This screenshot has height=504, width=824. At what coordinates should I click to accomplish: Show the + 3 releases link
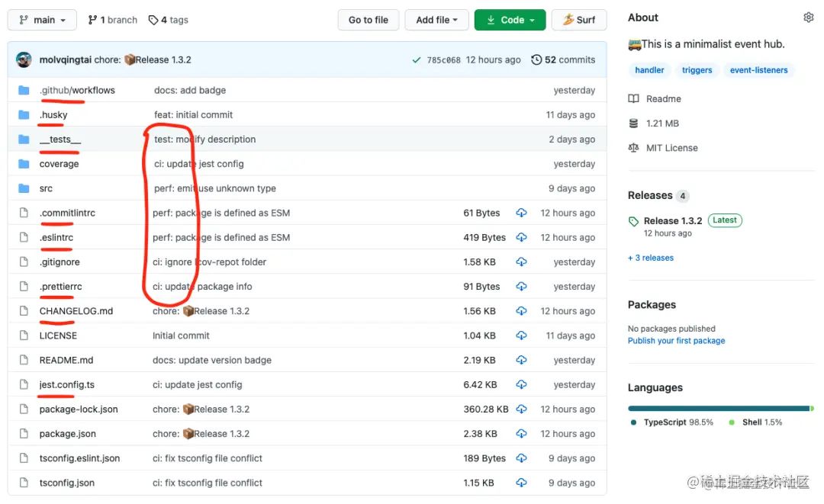pyautogui.click(x=651, y=258)
